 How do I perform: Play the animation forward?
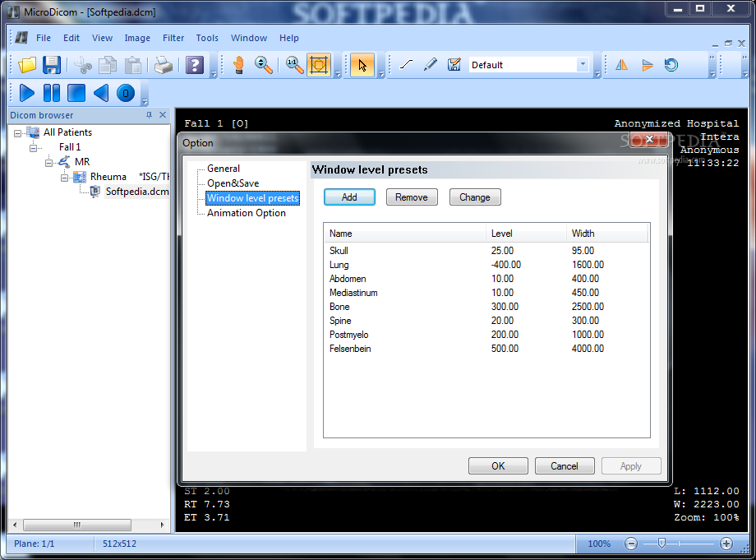(x=26, y=93)
